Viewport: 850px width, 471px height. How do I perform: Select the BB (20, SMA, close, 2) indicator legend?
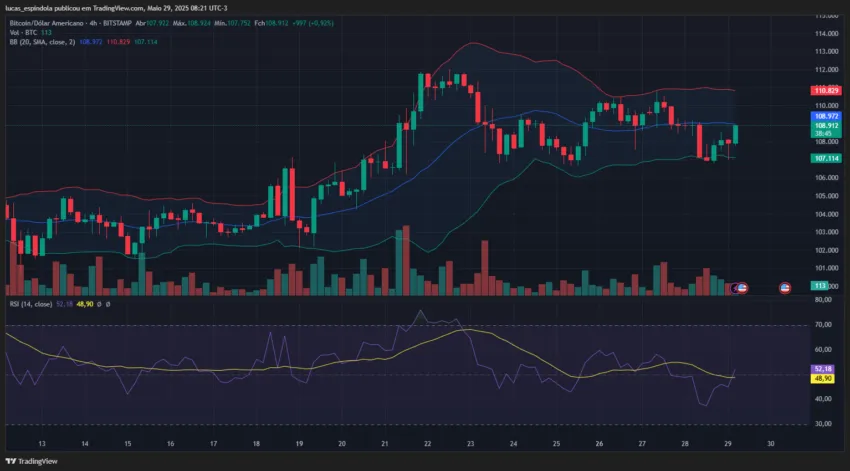point(42,42)
